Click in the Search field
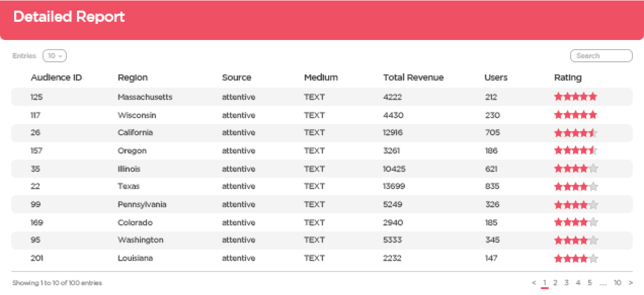This screenshot has width=644, height=295. (x=601, y=56)
